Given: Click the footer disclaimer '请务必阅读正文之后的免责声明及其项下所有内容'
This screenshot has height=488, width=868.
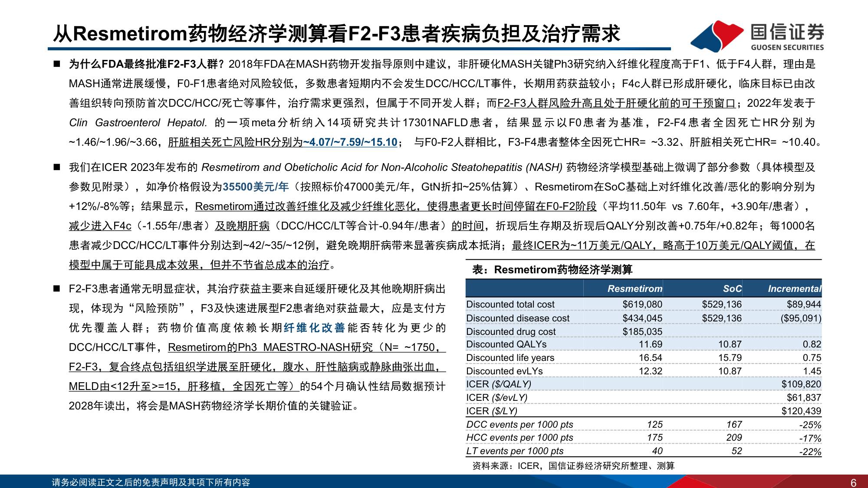Looking at the screenshot, I should (151, 482).
